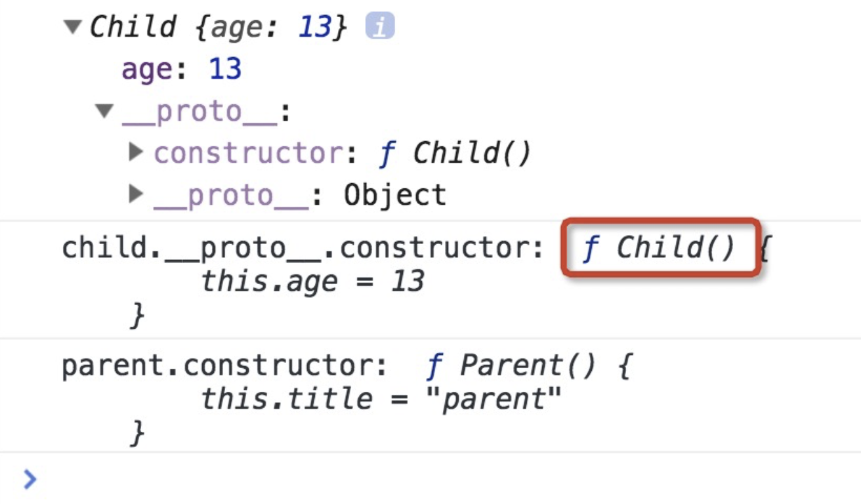Expand the constructor: f Child() entry arrow
This screenshot has width=861, height=504.
coord(136,152)
